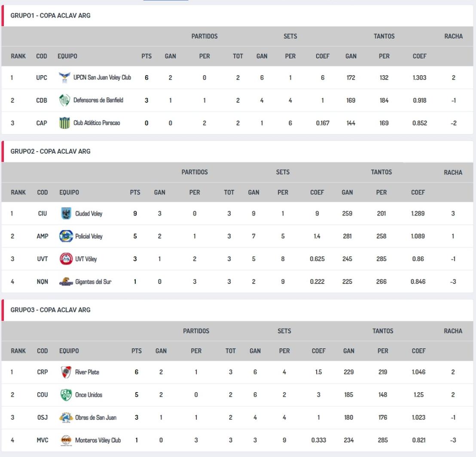Click the Gigantes del Sur logo
The image size is (476, 457).
(65, 282)
